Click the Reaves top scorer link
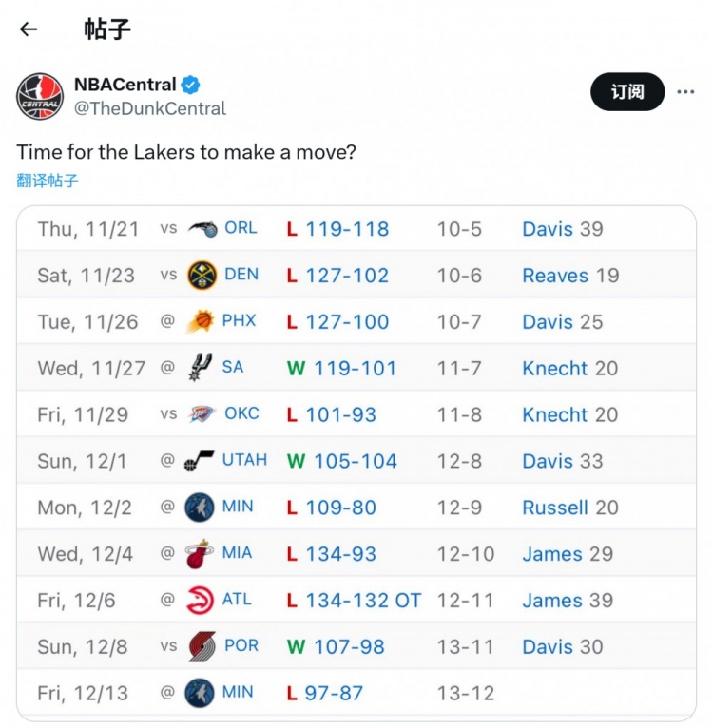Viewport: 713px width, 728px height. (555, 276)
